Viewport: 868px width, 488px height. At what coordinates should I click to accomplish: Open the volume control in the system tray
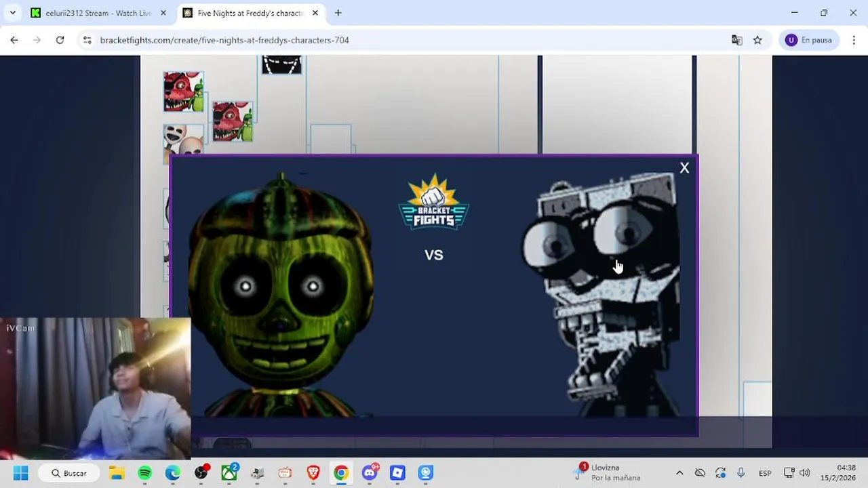(805, 473)
